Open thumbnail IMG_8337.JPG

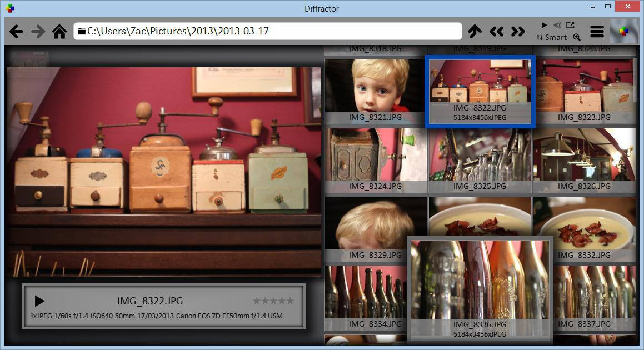[x=594, y=298]
